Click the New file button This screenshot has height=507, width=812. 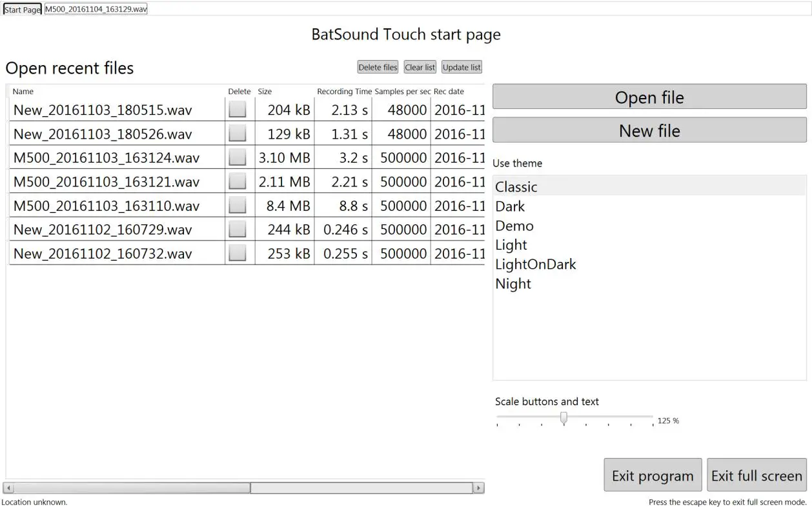point(649,130)
